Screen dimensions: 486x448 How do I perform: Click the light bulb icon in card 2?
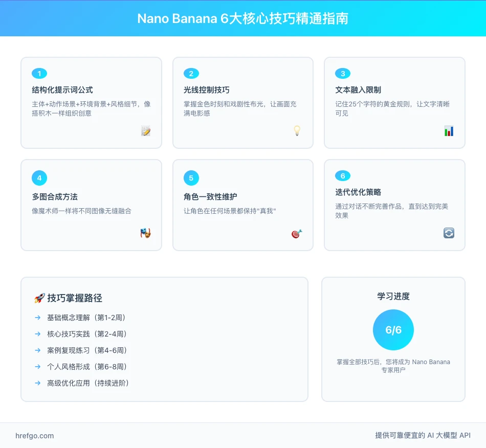tap(297, 131)
